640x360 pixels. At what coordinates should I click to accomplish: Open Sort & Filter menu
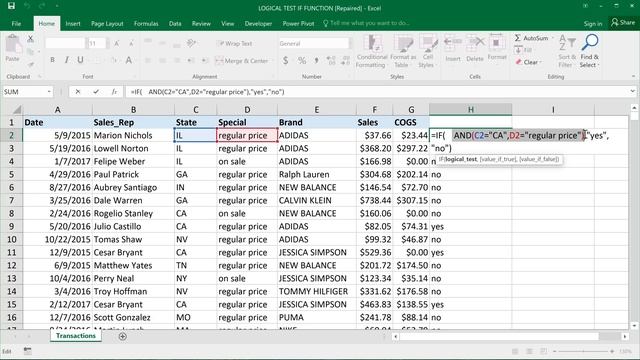[x=567, y=52]
